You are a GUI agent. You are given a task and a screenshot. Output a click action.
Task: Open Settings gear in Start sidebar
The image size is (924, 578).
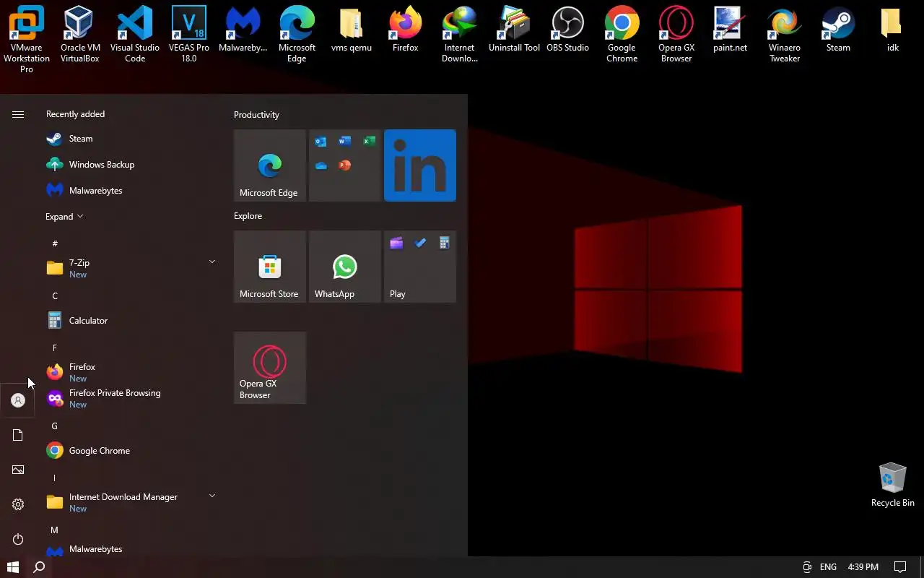[x=18, y=504]
